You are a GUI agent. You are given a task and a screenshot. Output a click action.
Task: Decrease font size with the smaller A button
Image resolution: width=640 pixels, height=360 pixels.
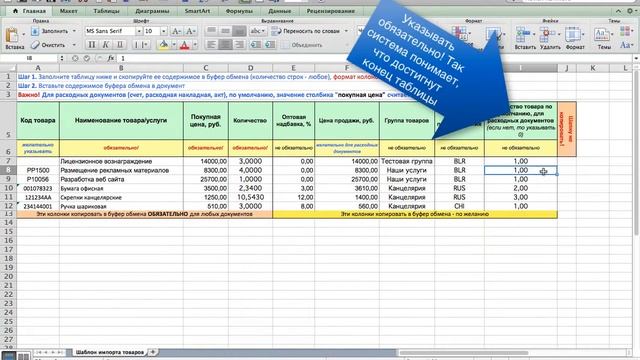tap(190, 31)
